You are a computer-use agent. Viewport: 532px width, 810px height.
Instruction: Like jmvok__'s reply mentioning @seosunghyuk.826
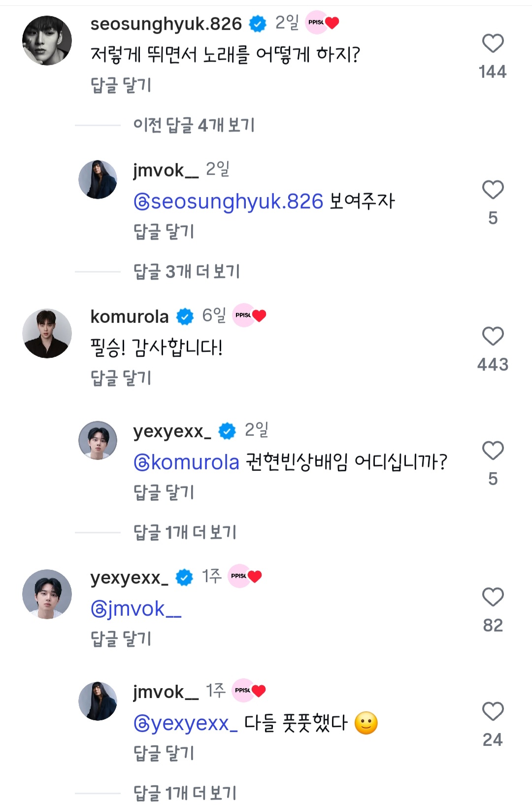coord(493,190)
